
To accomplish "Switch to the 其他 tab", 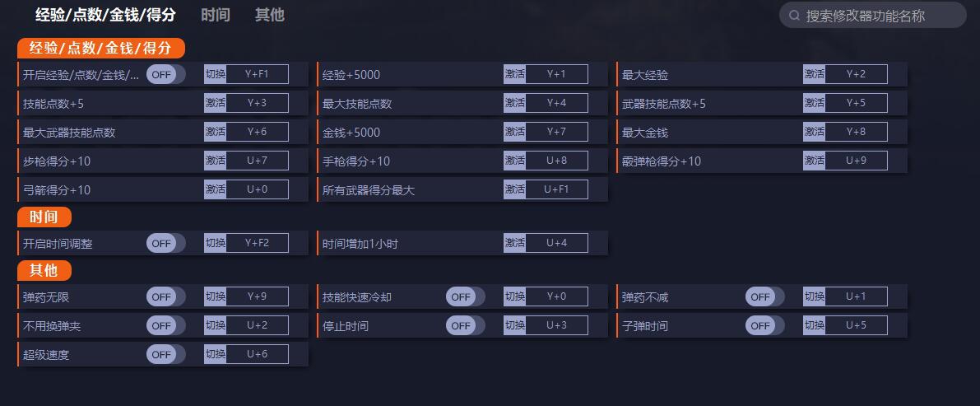I will click(x=269, y=15).
